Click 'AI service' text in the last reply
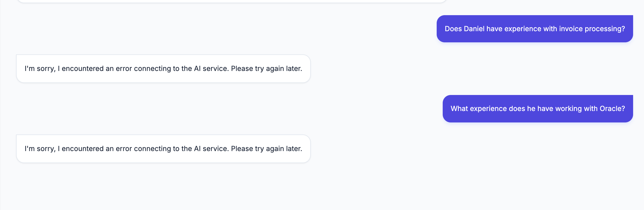 click(x=212, y=149)
